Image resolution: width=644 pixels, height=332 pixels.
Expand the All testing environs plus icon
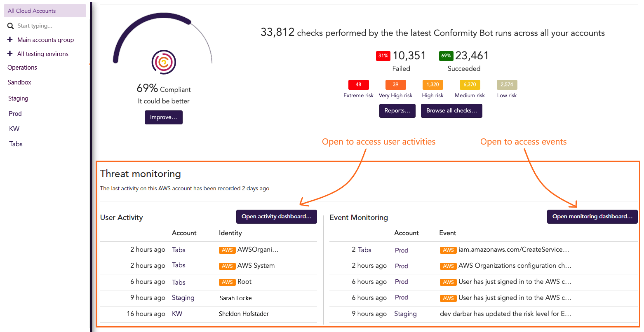(10, 54)
